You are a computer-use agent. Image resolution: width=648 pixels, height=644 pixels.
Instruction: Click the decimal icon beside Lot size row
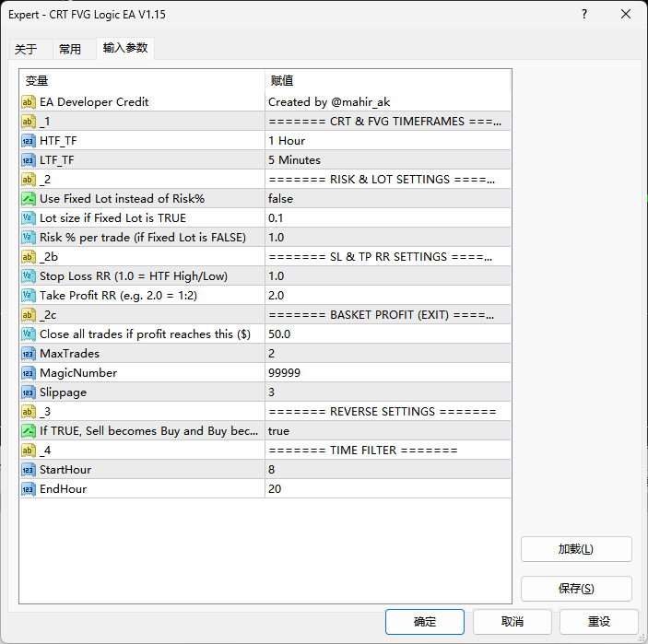29,218
